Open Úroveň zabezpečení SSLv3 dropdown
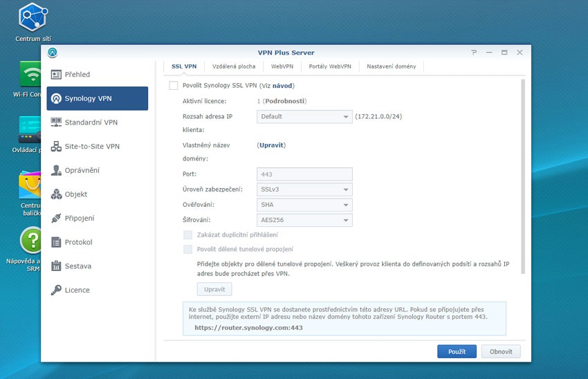The width and height of the screenshot is (588, 379). point(304,189)
